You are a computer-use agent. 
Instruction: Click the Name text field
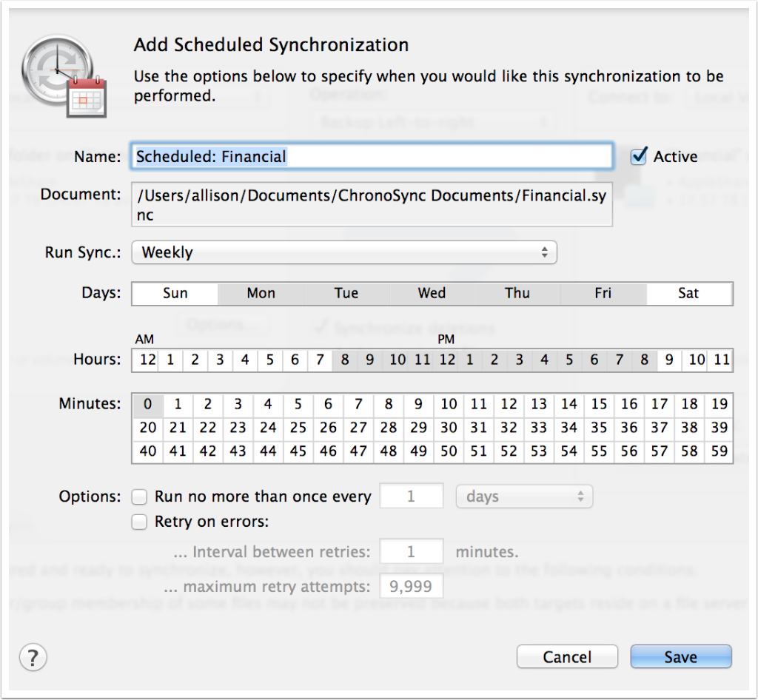[372, 156]
